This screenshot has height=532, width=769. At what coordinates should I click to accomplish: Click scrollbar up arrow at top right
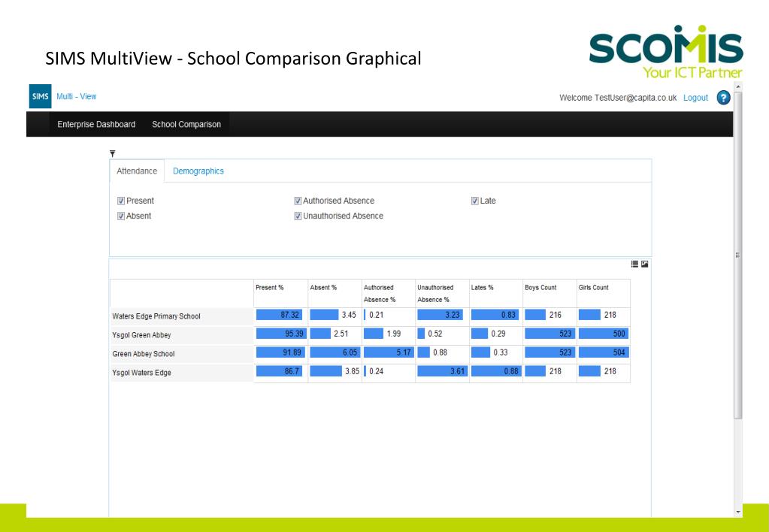point(739,86)
